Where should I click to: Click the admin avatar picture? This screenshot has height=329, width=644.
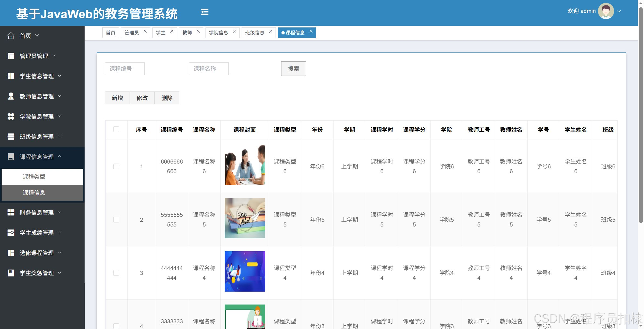605,11
